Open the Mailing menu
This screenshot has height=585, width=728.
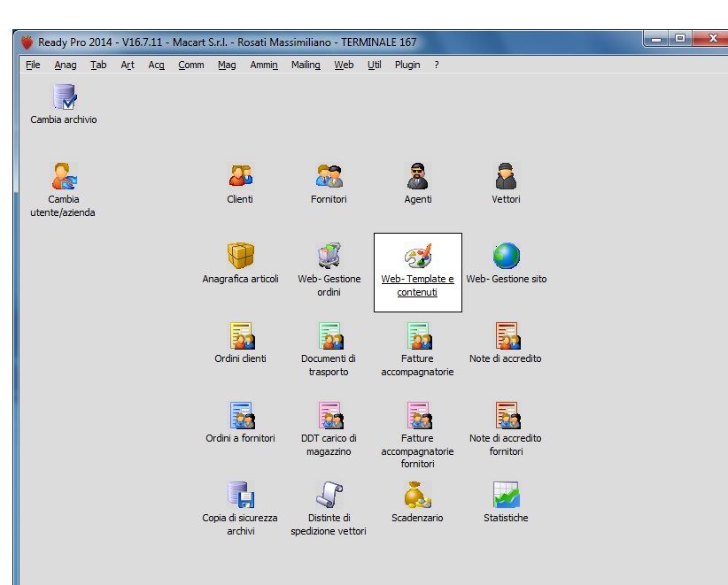[x=306, y=65]
